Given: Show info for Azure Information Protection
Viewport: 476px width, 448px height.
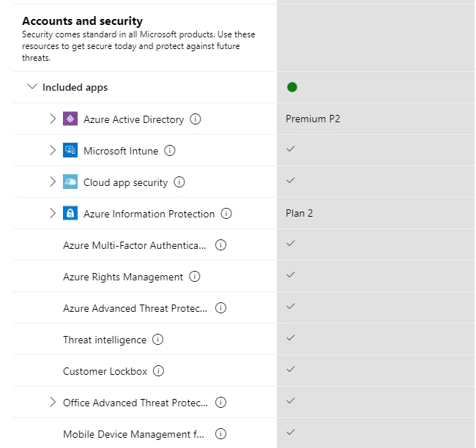Looking at the screenshot, I should tap(226, 214).
